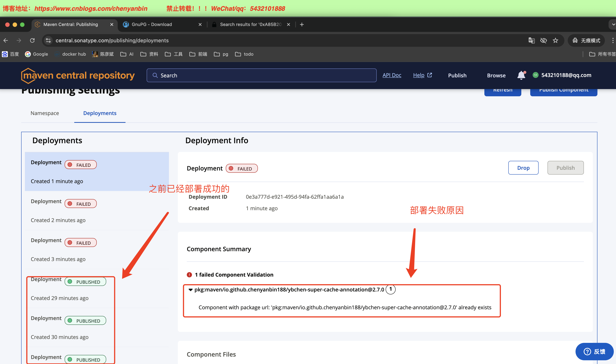The height and width of the screenshot is (364, 616).
Task: Open the 工具 bookmarks folder
Action: click(174, 54)
